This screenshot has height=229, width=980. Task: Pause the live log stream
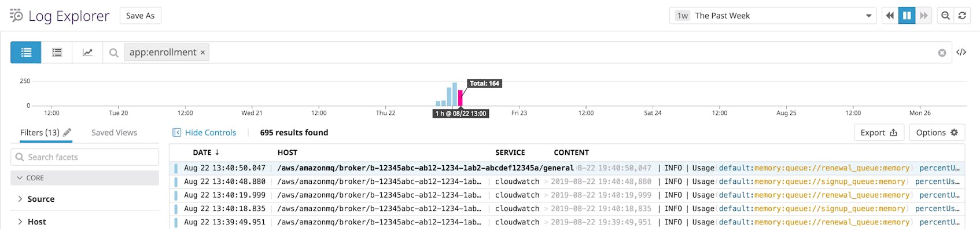point(907,16)
